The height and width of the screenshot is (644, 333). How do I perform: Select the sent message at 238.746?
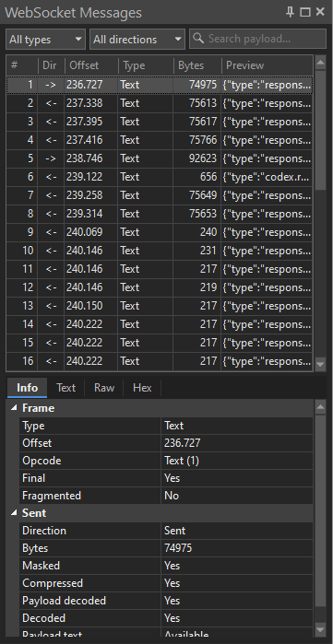pos(160,158)
